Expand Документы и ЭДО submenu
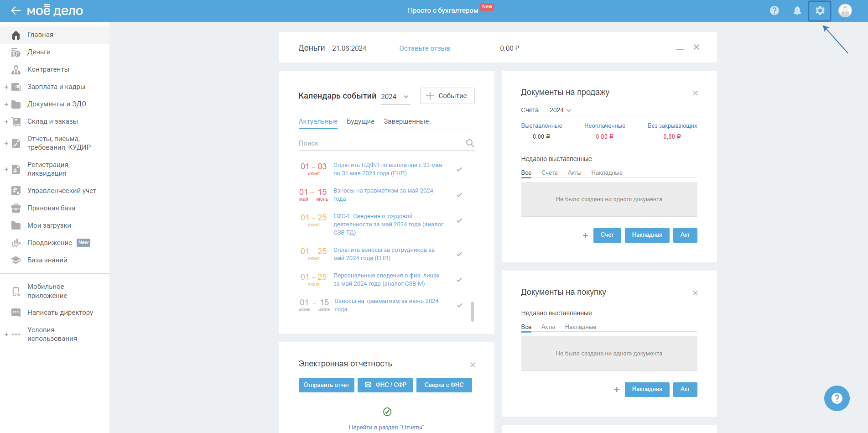The height and width of the screenshot is (433, 868). coord(6,104)
